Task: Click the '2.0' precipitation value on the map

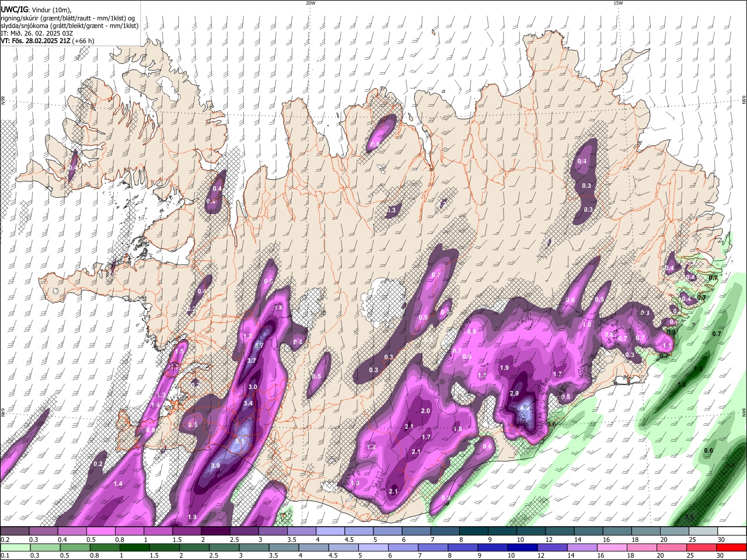Action: [425, 411]
